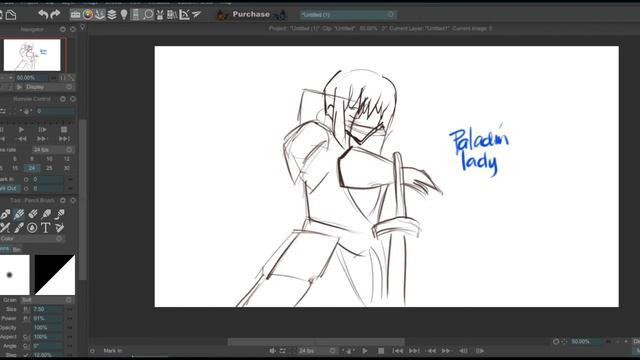
Task: Select the fifth brush tool in top row
Action: (x=60, y=214)
